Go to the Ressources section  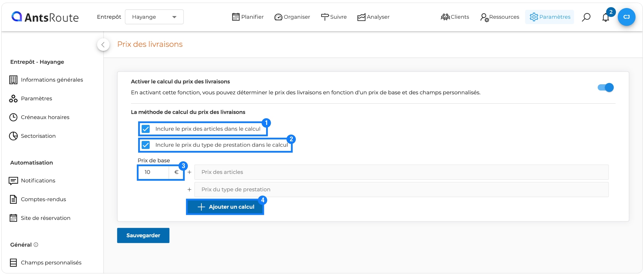coord(499,17)
